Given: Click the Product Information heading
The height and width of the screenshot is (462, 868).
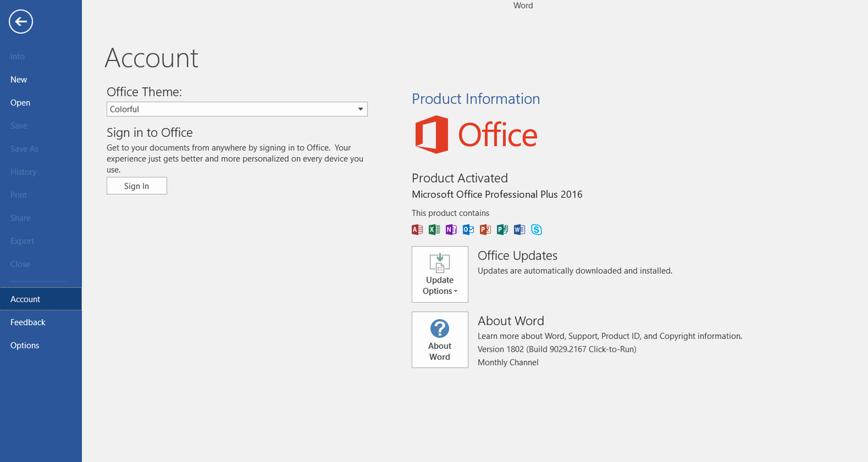Looking at the screenshot, I should pos(476,99).
